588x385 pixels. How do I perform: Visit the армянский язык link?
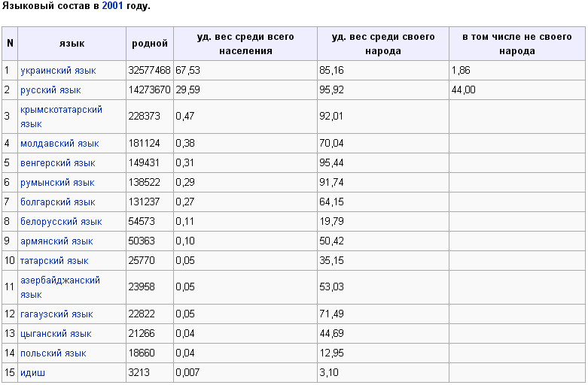click(56, 241)
